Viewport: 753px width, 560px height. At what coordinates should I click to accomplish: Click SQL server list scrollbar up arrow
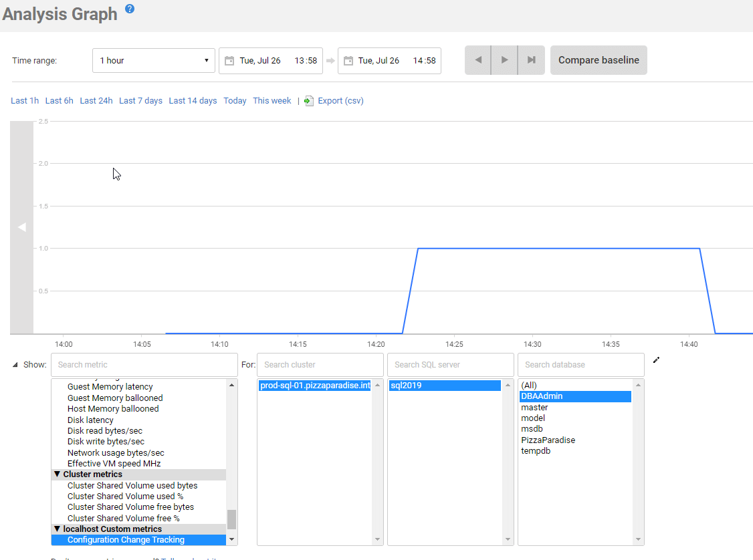[508, 385]
